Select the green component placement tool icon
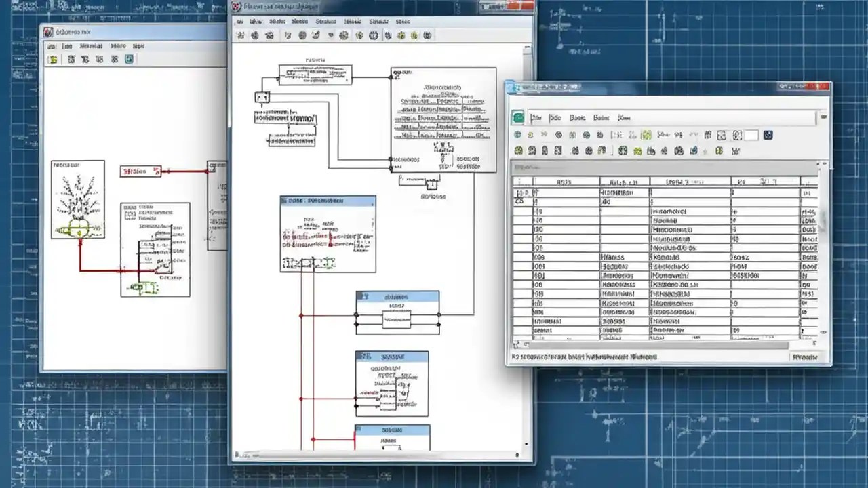This screenshot has height=488, width=868. (x=401, y=35)
